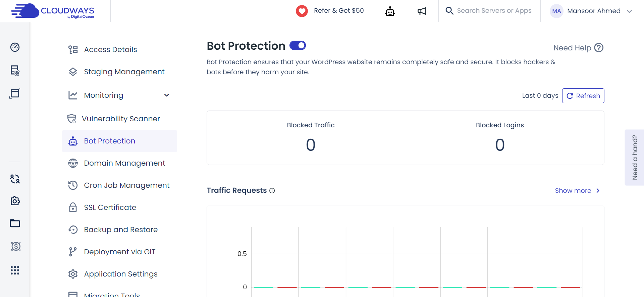Open the announcements megaphone icon
The image size is (644, 297).
[421, 11]
